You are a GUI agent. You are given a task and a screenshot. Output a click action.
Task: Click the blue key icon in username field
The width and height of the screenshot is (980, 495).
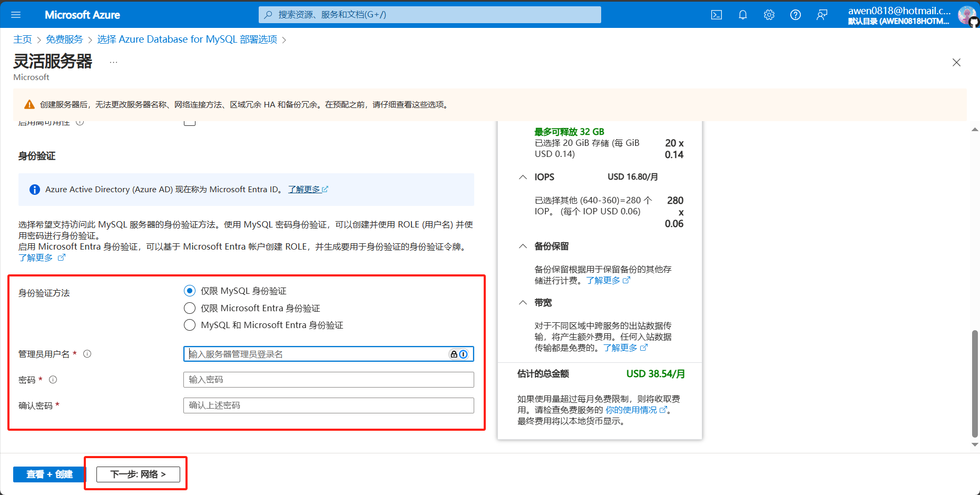click(x=463, y=354)
